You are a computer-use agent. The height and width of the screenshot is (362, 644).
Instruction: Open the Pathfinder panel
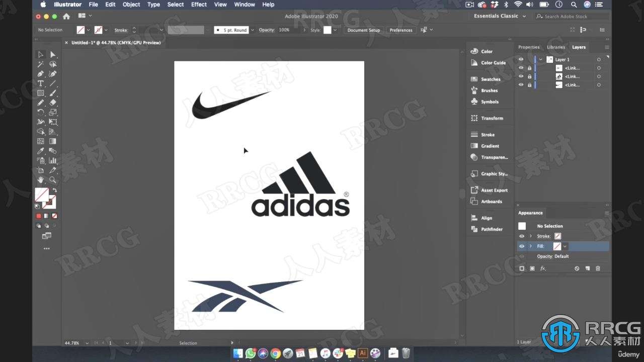[x=487, y=229]
